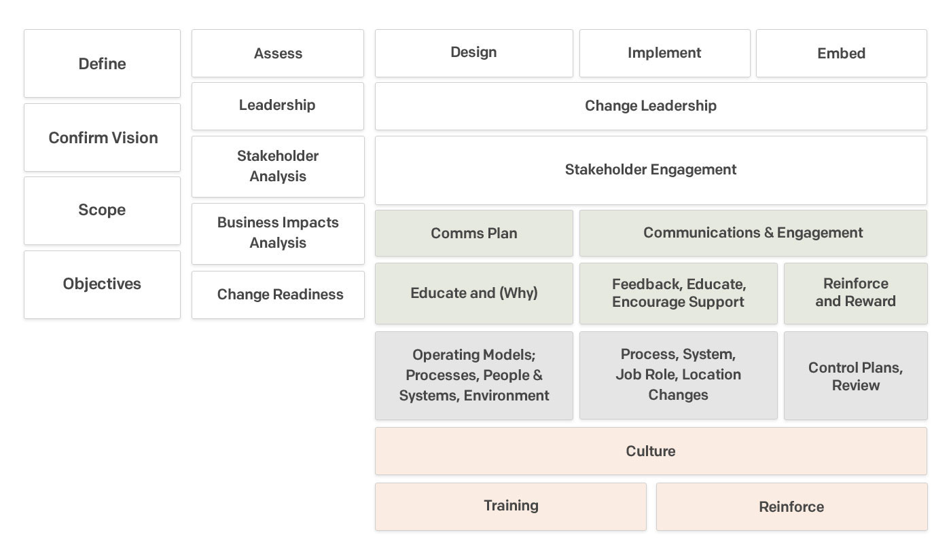Select Business Impacts Analysis box

[278, 233]
